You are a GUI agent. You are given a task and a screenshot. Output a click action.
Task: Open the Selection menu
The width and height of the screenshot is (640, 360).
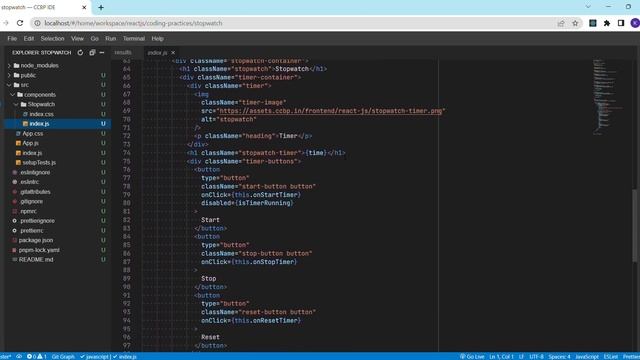[52, 38]
